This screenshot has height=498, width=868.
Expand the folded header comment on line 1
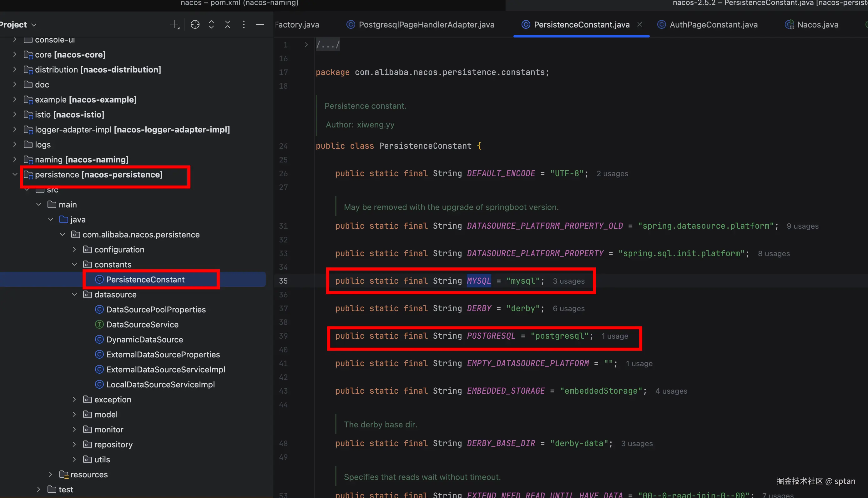click(x=306, y=45)
